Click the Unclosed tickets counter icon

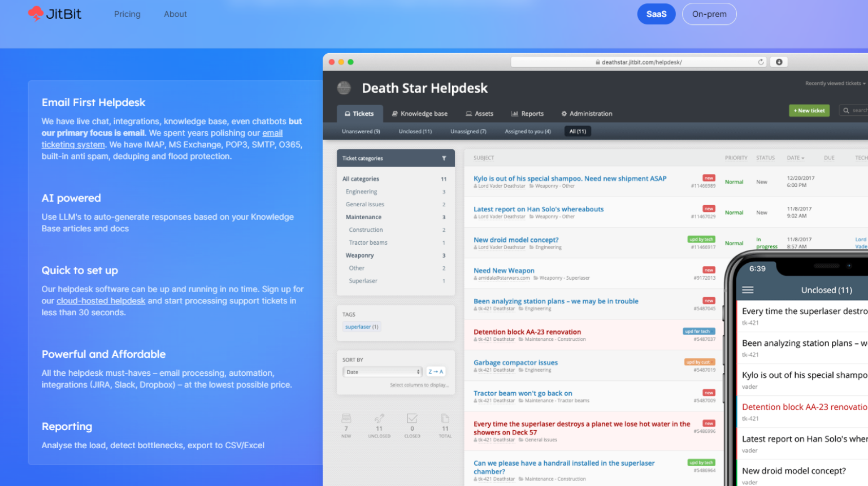379,419
